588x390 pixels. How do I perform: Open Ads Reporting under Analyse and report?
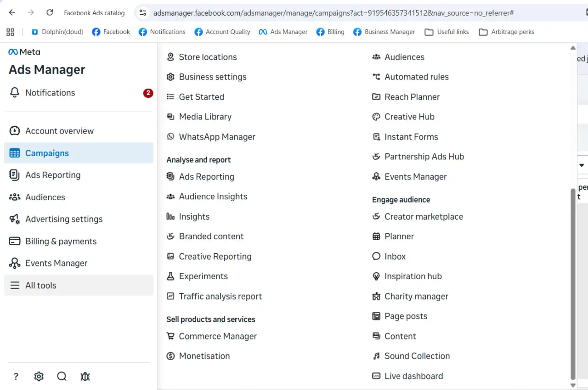point(206,177)
